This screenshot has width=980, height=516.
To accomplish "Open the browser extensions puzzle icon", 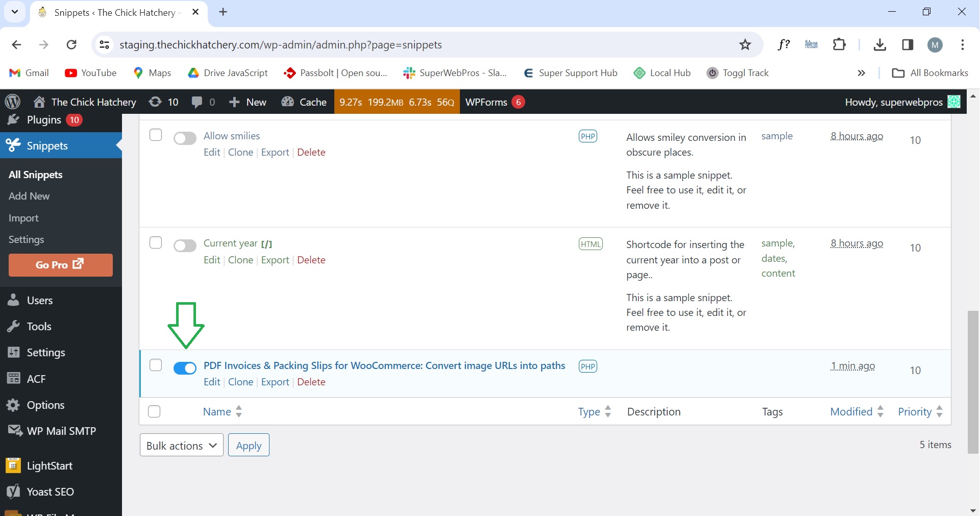I will [839, 45].
